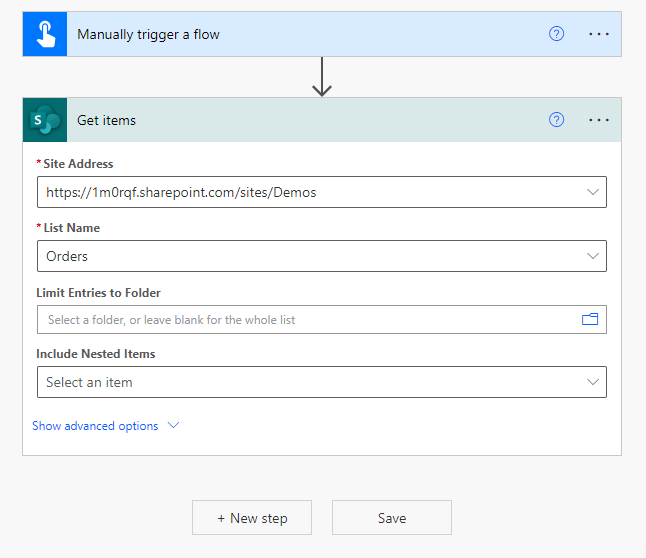Open the Get items ellipsis menu
The width and height of the screenshot is (646, 558).
[x=599, y=120]
